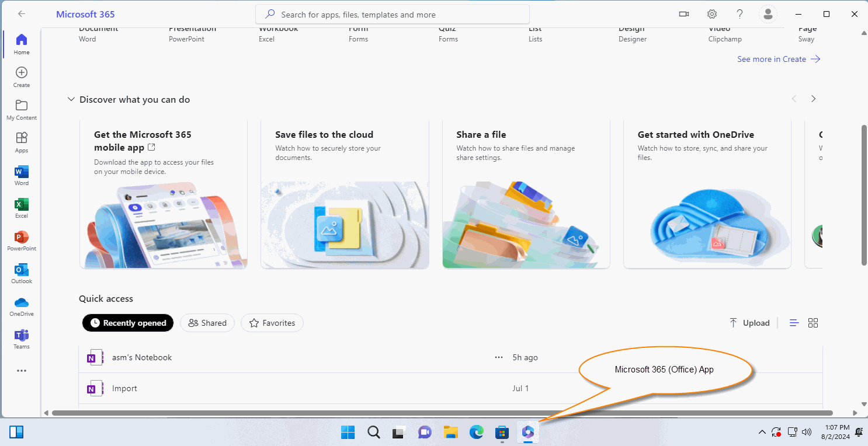Open the volume speaker tray icon
This screenshot has height=446, width=868.
[x=807, y=433]
